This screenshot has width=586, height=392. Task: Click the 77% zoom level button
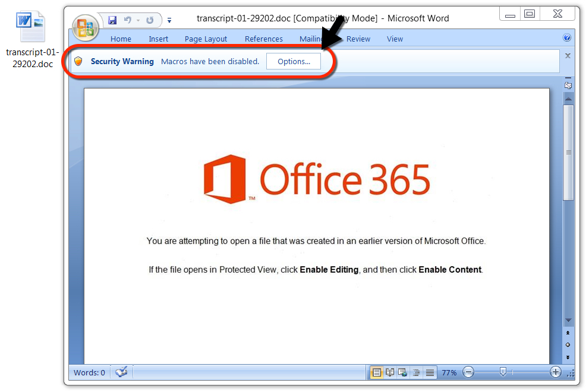coord(449,372)
